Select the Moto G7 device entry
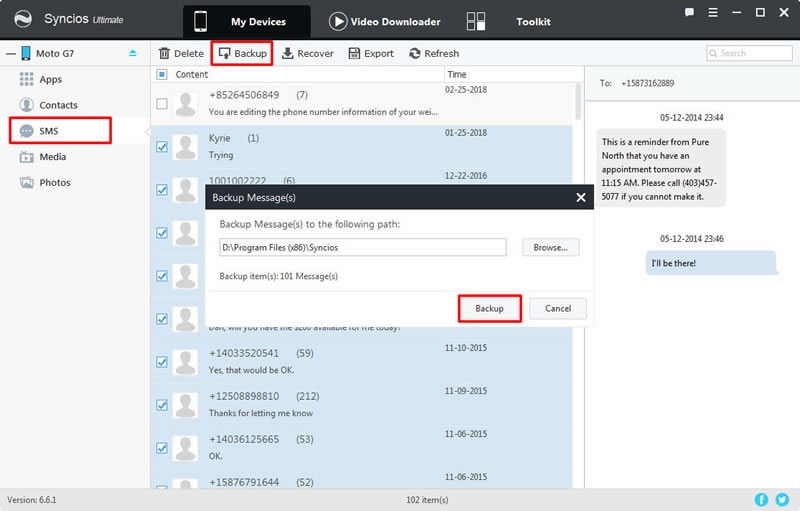Image resolution: width=800 pixels, height=511 pixels. (x=55, y=53)
